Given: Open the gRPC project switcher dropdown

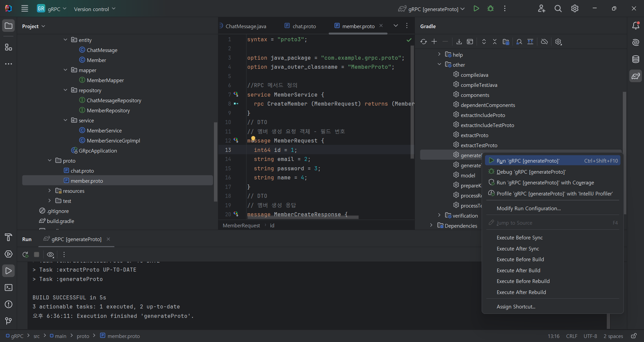Looking at the screenshot, I should [52, 9].
